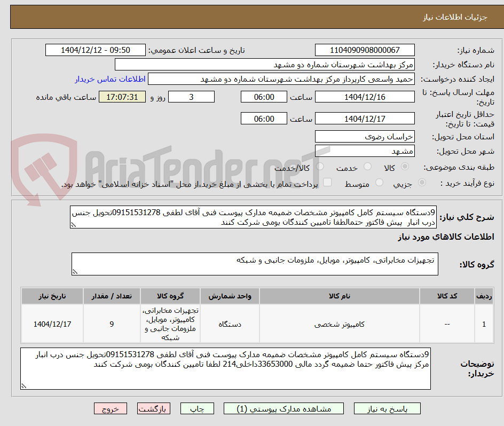Viewport: 504px width, 426px height.
Task: Click the delivery province field 'خراسان رضوی'
Action: tap(365, 137)
